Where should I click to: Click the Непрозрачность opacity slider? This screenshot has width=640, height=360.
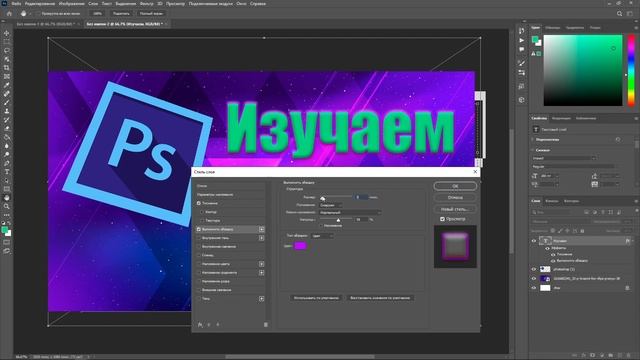click(337, 220)
